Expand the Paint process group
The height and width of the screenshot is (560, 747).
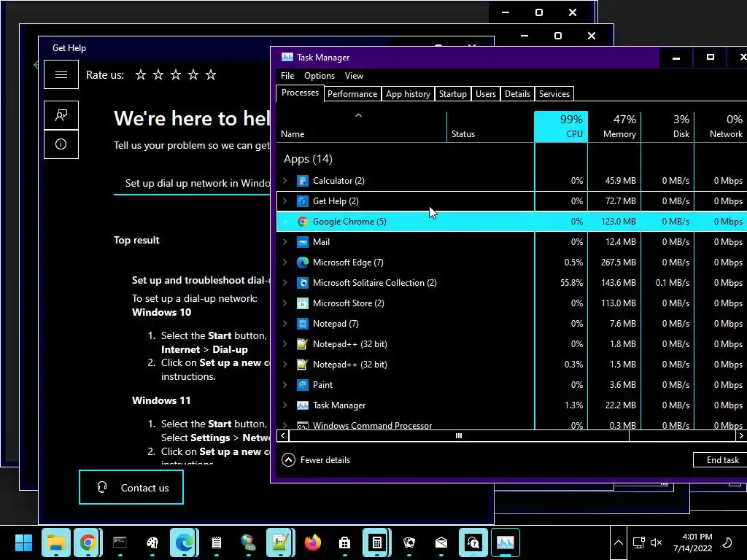pyautogui.click(x=285, y=385)
